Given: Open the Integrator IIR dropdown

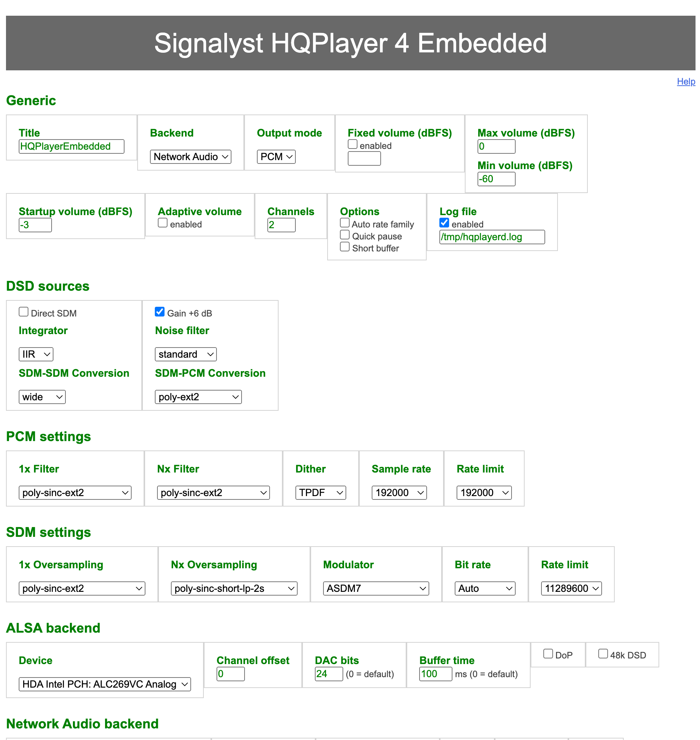Looking at the screenshot, I should (x=36, y=354).
